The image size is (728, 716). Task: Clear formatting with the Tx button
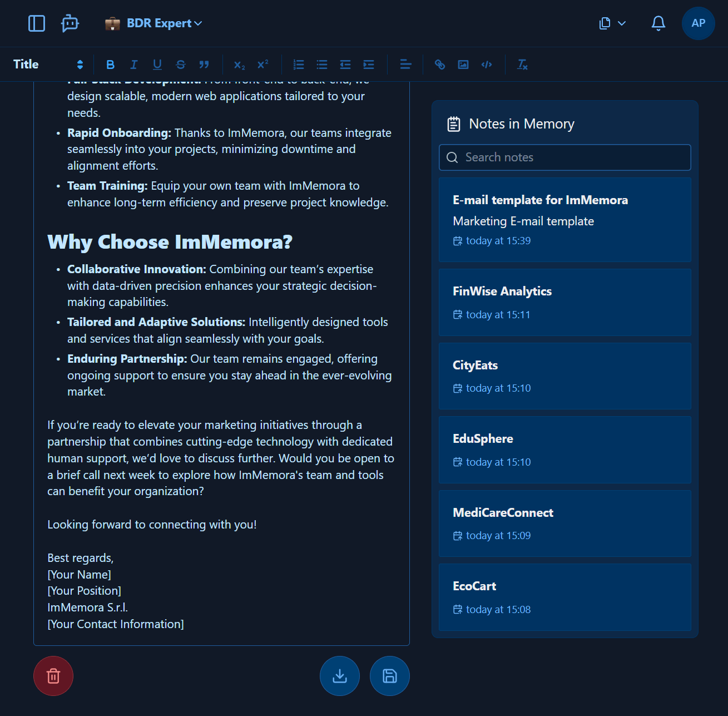point(522,65)
